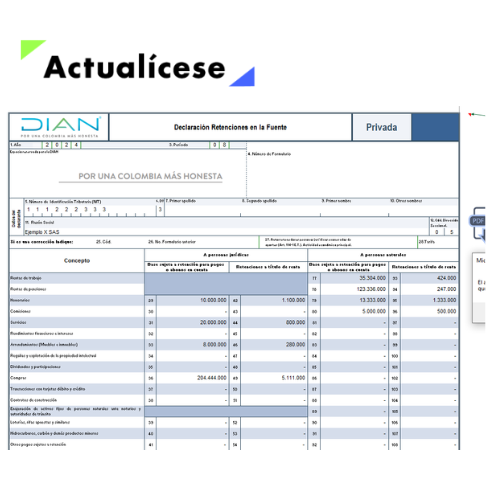
Task: Click the Declaración Retenciones en la Fuente title
Action: 230,127
